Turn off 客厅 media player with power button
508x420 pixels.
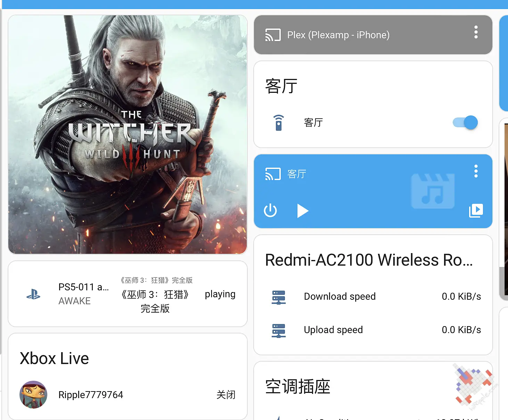(270, 210)
